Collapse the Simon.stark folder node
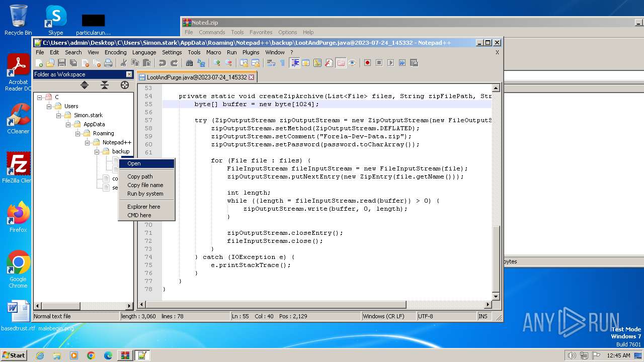This screenshot has width=644, height=362. [59, 115]
